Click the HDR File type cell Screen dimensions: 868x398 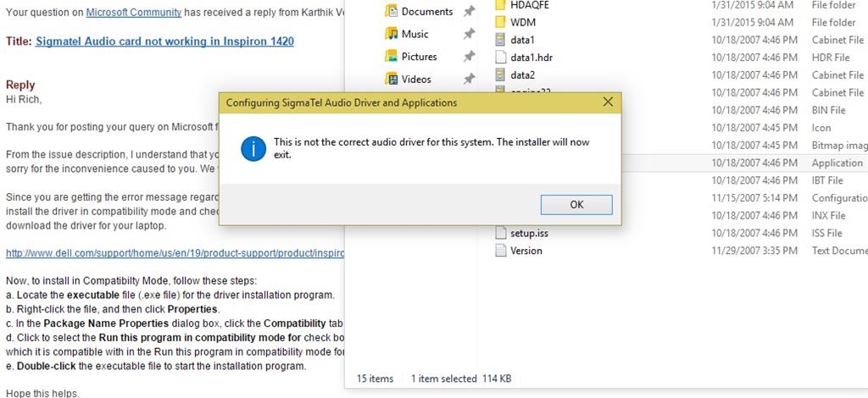point(831,58)
